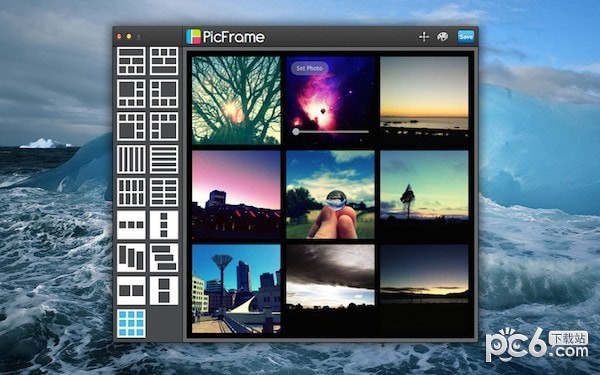Select the fingers holding glass ball photo
Screen dimensions: 600x375
click(x=330, y=194)
